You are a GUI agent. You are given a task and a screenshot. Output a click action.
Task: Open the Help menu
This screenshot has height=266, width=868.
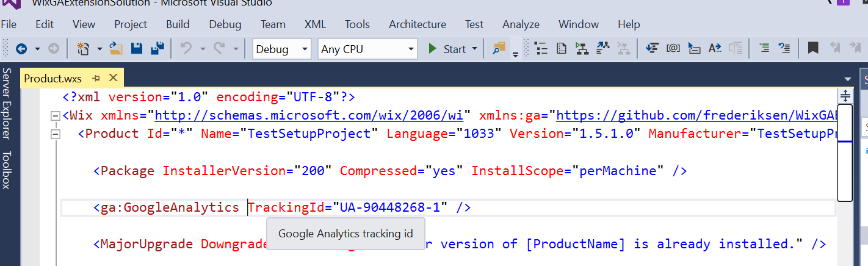[629, 24]
